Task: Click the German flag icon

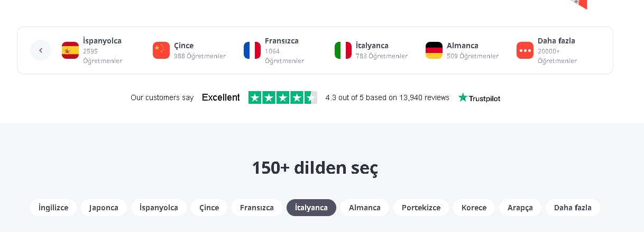Action: pyautogui.click(x=434, y=50)
